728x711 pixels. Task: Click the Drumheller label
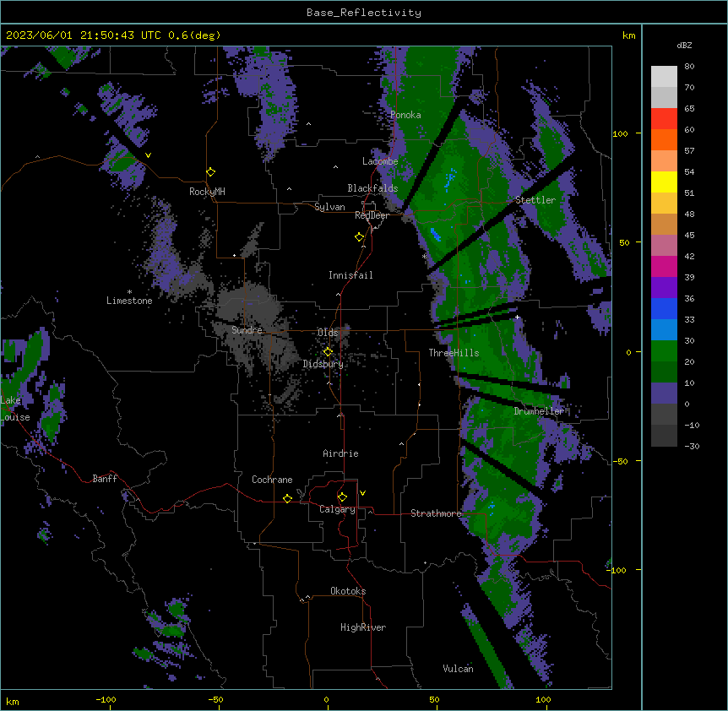pos(539,411)
